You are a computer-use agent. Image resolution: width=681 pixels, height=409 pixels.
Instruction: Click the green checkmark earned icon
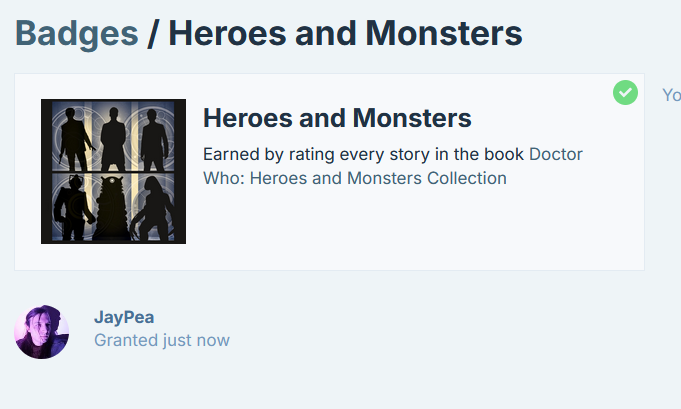coord(625,92)
